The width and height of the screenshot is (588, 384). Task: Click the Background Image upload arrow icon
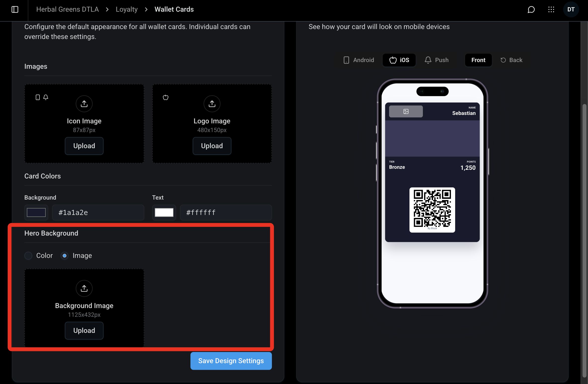(84, 288)
